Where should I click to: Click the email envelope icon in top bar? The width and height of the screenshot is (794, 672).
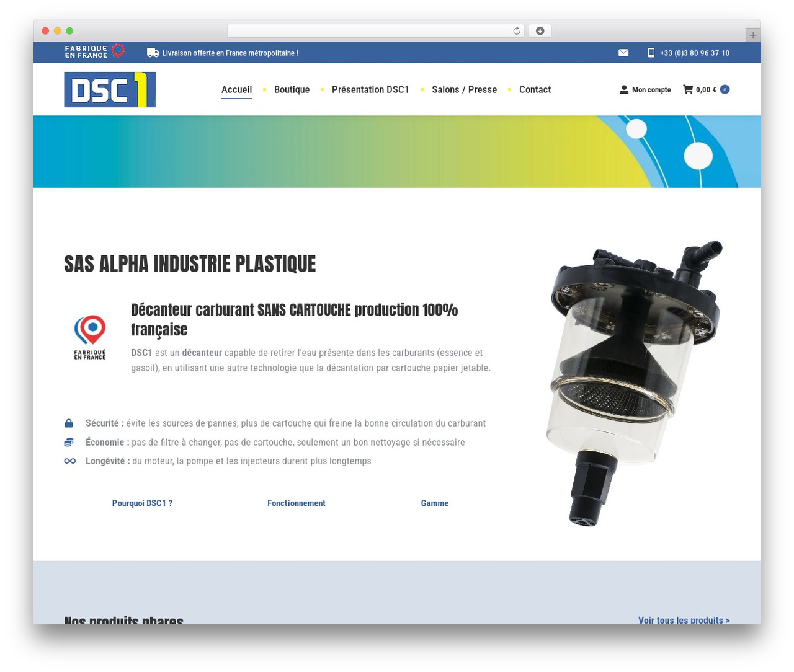(x=623, y=53)
